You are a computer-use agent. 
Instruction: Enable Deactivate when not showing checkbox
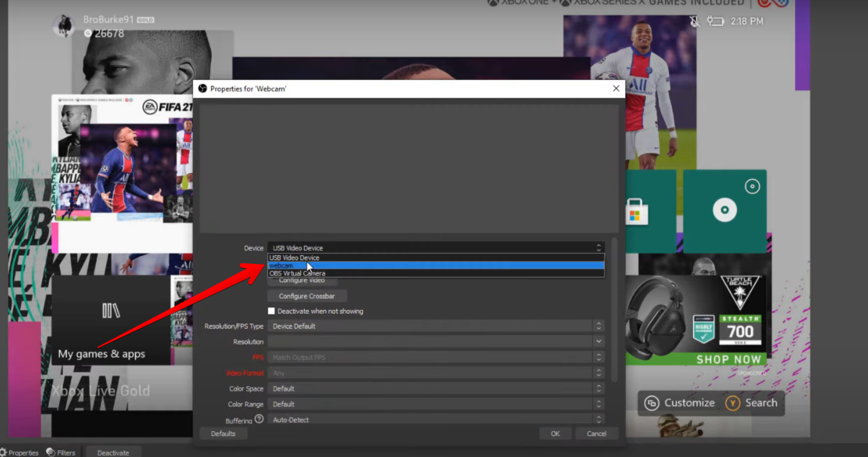(272, 311)
